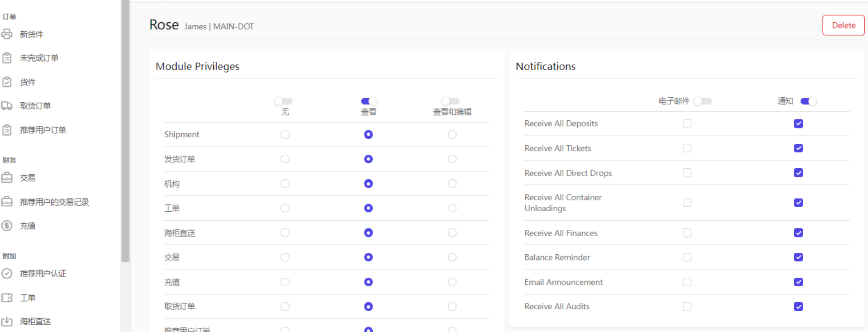Check email box for Receive All Deposits
The height and width of the screenshot is (332, 868).
click(x=687, y=123)
